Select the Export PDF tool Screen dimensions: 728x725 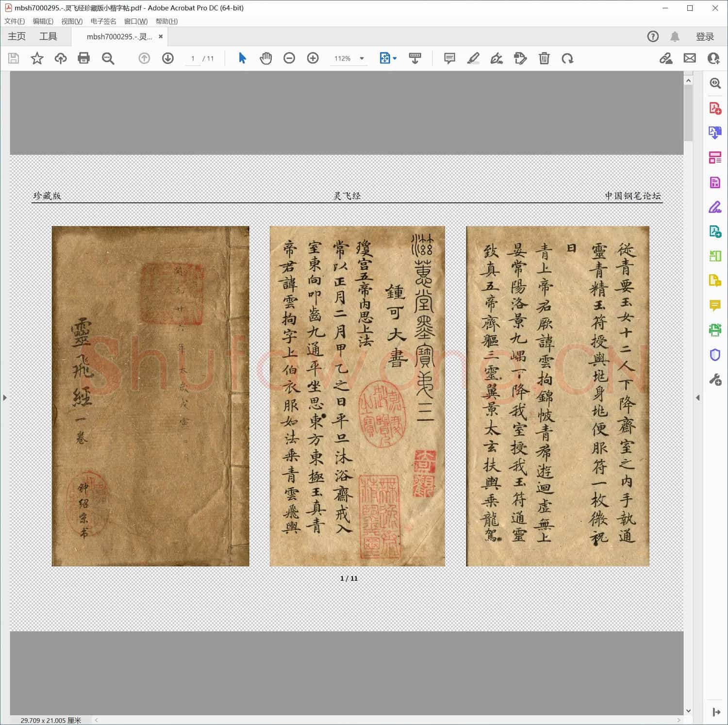[715, 132]
